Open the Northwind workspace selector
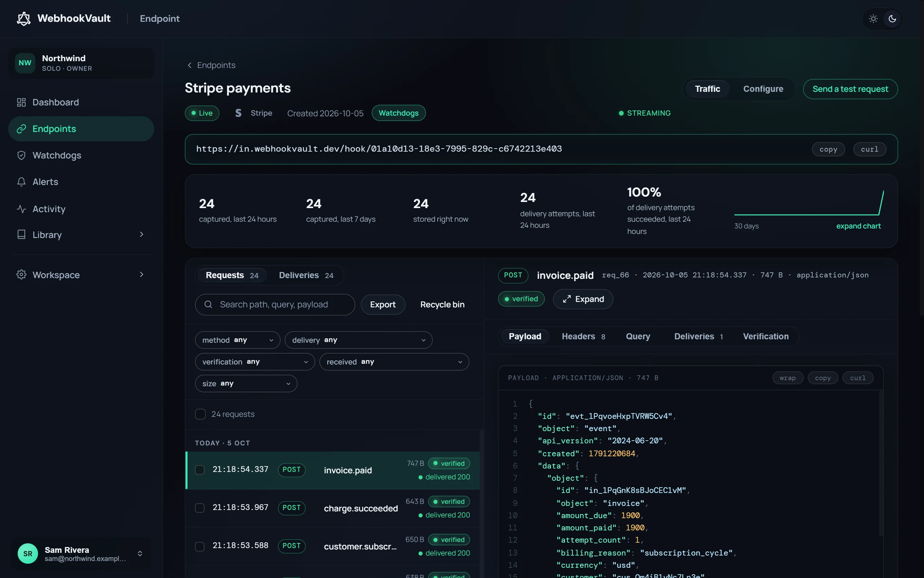Image resolution: width=924 pixels, height=578 pixels. tap(81, 63)
